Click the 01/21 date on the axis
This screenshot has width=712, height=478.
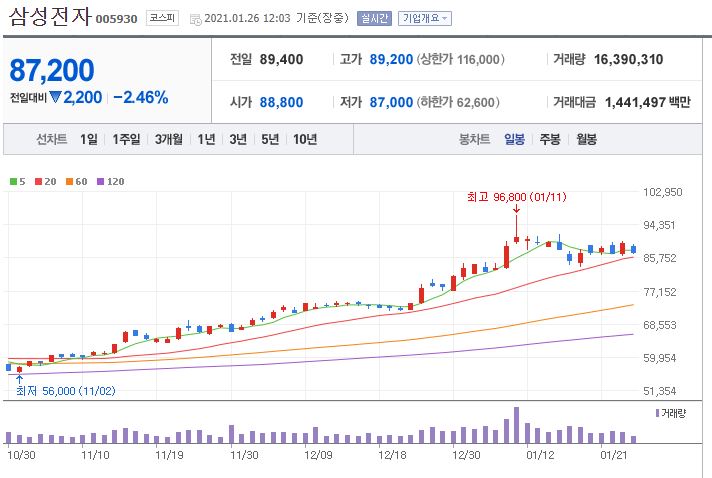pyautogui.click(x=614, y=455)
